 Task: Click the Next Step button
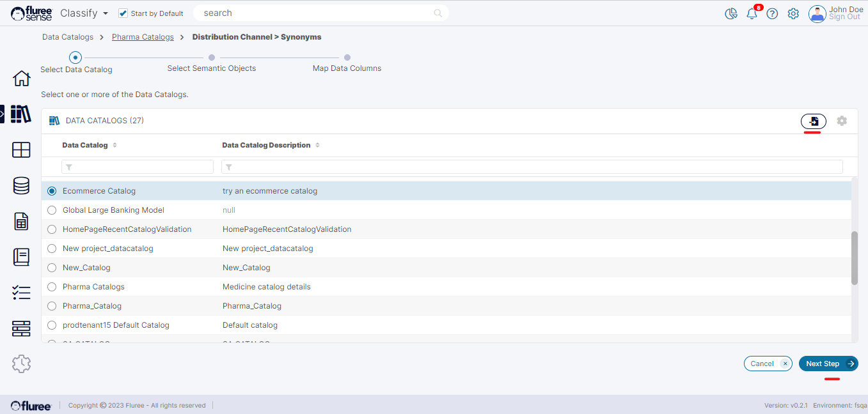(828, 364)
